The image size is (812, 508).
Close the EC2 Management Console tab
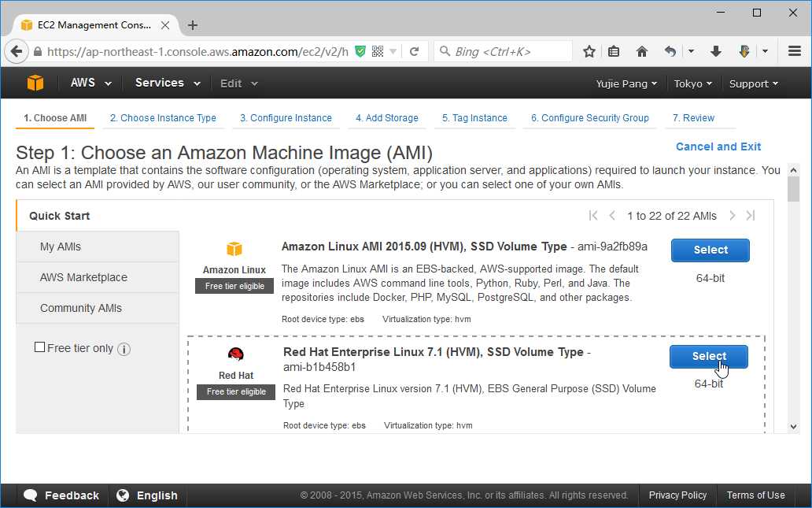[165, 25]
